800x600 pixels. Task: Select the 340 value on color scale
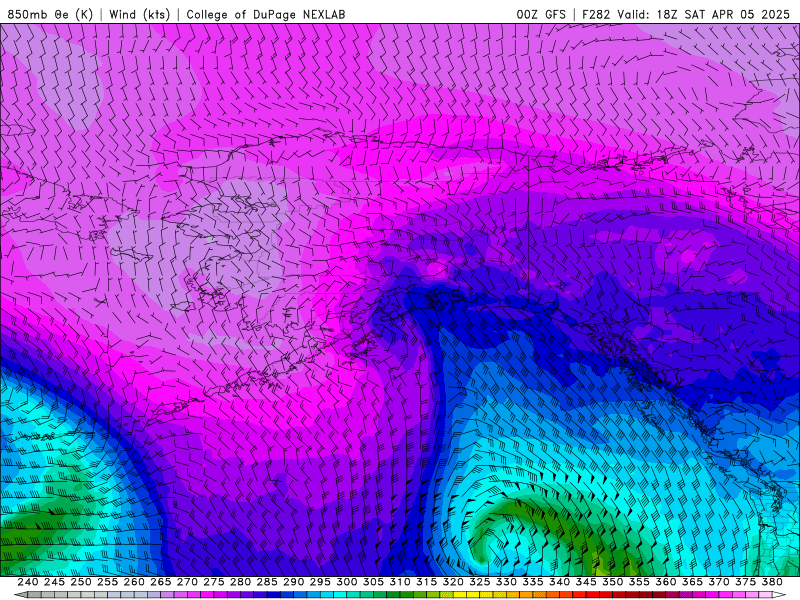click(x=559, y=582)
